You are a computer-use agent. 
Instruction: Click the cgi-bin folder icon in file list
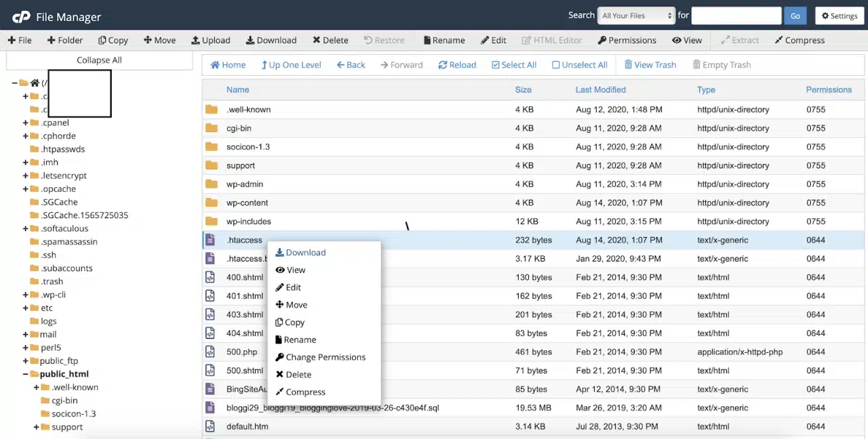pyautogui.click(x=212, y=128)
